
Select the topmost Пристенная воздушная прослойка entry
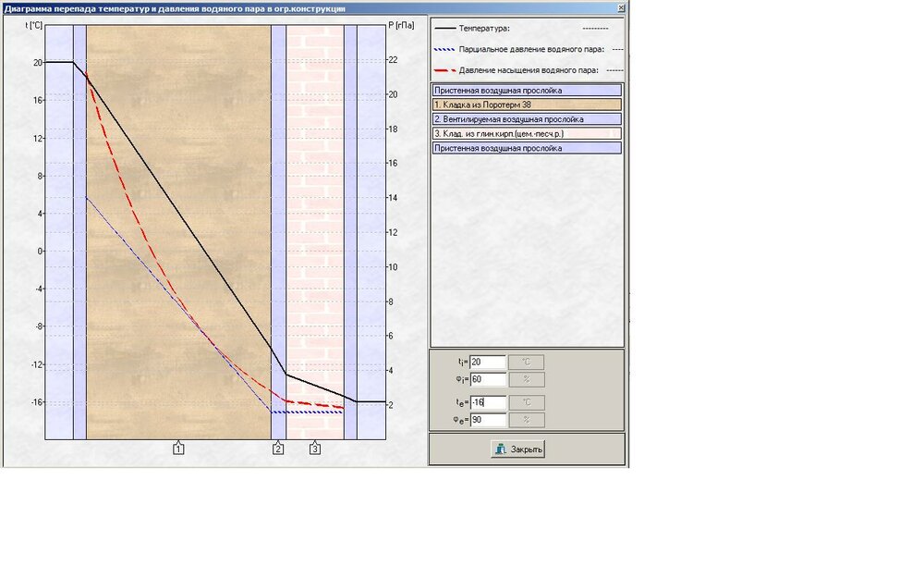click(x=527, y=91)
